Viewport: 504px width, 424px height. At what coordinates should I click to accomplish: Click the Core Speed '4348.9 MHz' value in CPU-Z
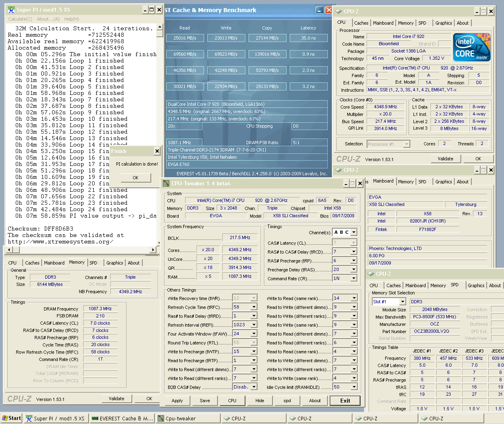pos(385,107)
